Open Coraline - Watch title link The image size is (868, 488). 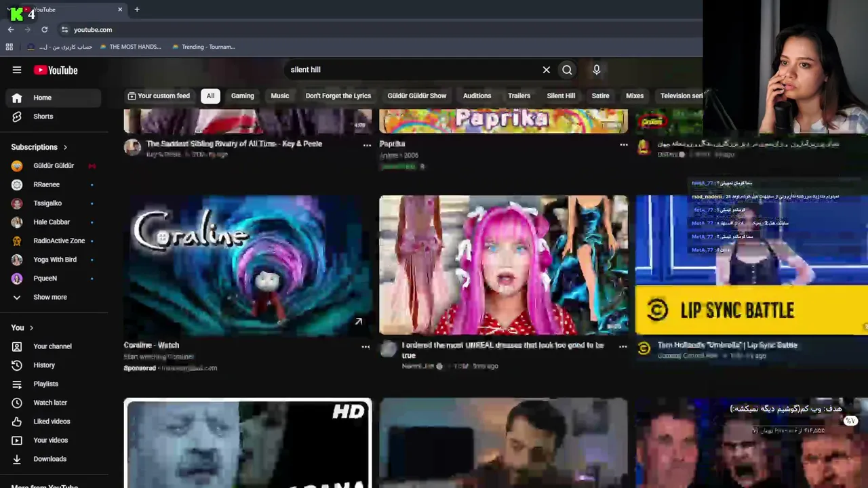[151, 345]
